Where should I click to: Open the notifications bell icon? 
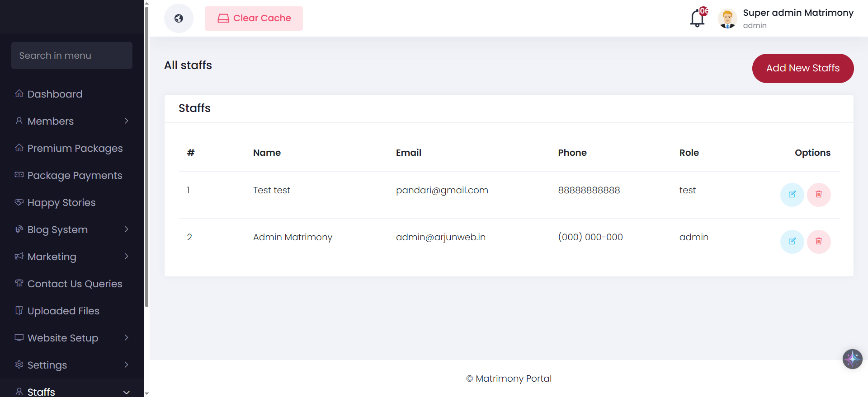698,19
